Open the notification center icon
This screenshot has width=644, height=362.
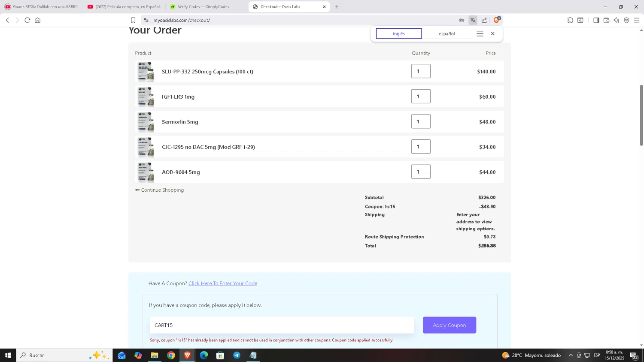point(634,355)
